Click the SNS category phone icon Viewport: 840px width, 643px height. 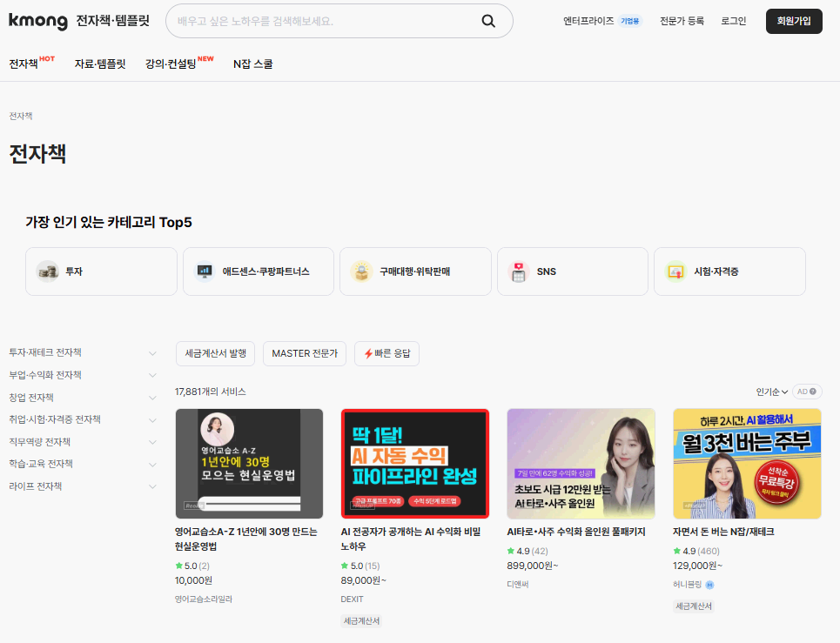pyautogui.click(x=519, y=271)
